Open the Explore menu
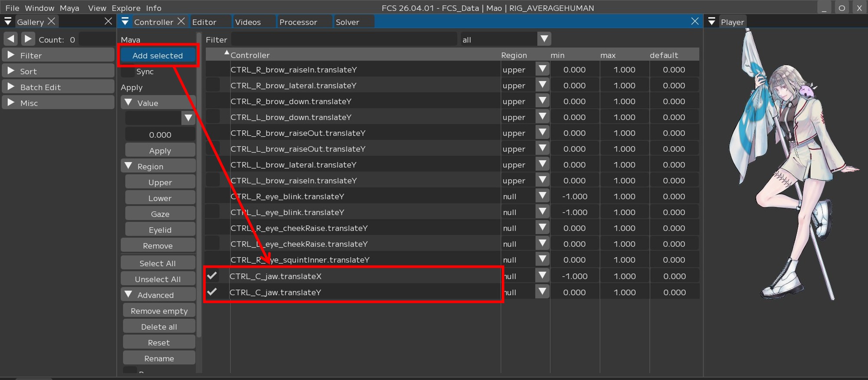 (x=126, y=8)
